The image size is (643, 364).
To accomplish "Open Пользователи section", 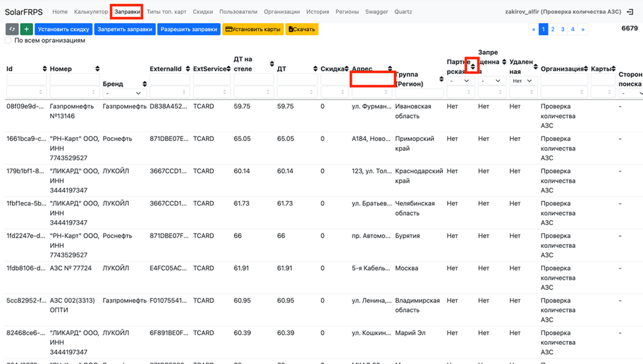I will pyautogui.click(x=238, y=12).
